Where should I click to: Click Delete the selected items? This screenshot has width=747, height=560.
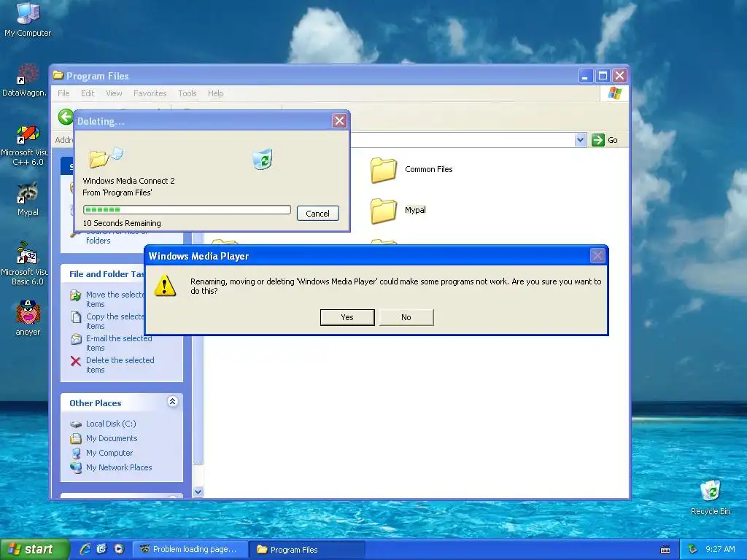coord(120,365)
